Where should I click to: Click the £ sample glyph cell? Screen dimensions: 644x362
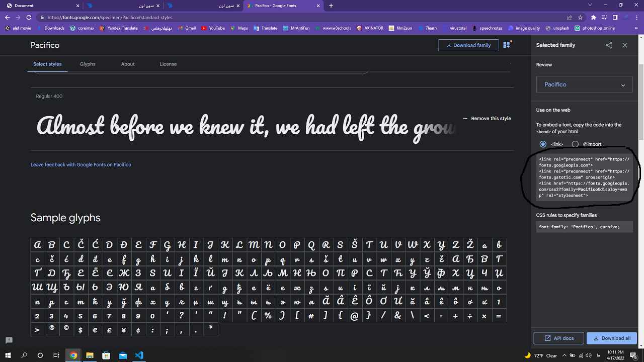[110, 330]
